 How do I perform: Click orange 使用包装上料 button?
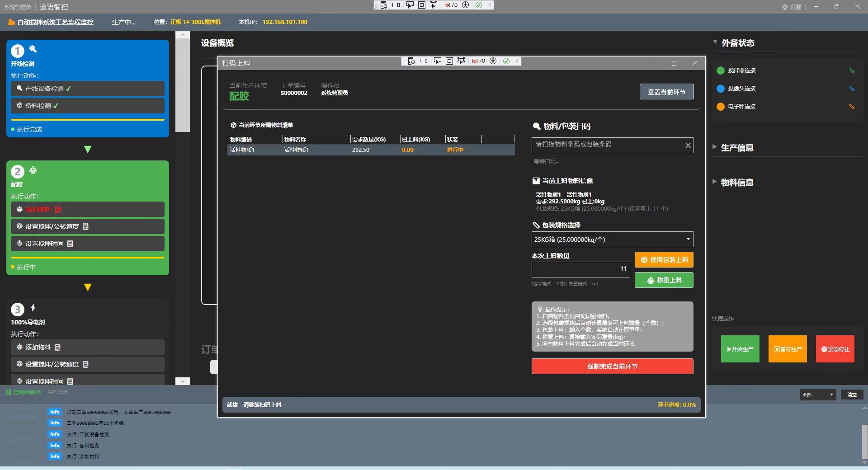point(664,260)
